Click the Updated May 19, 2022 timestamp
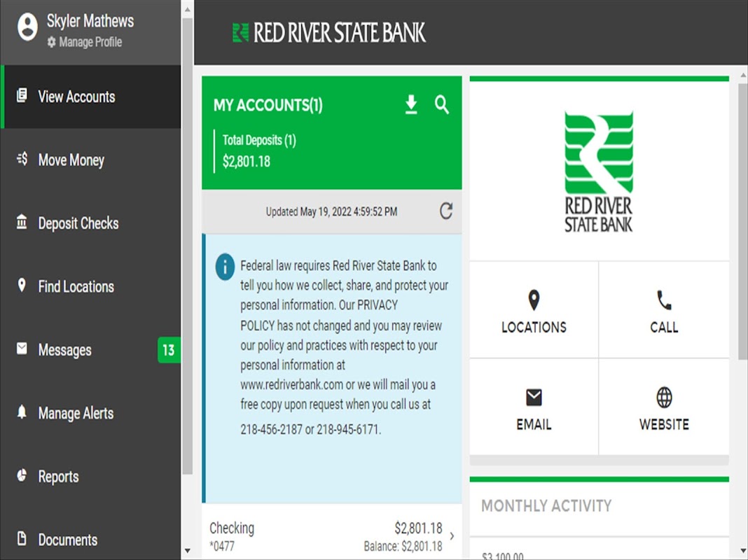Viewport: 748px width, 560px height. 331,211
